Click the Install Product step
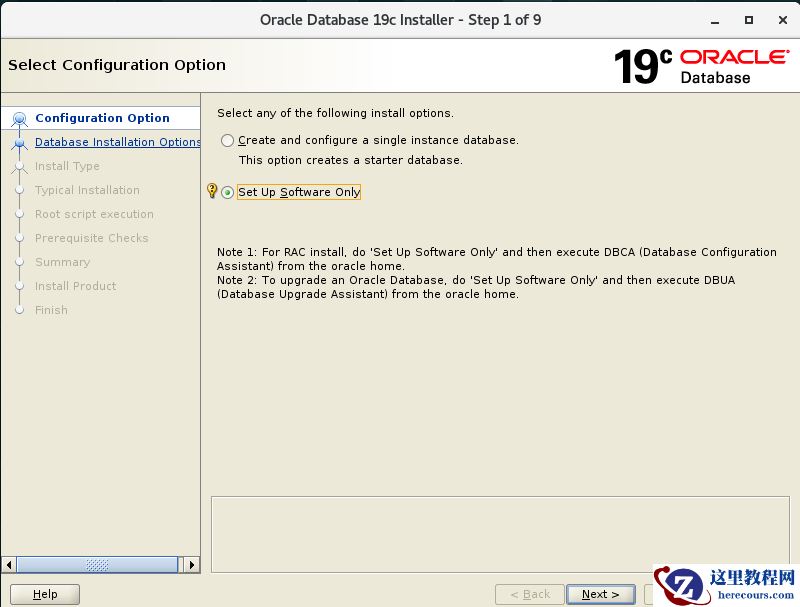800x607 pixels. coord(76,286)
